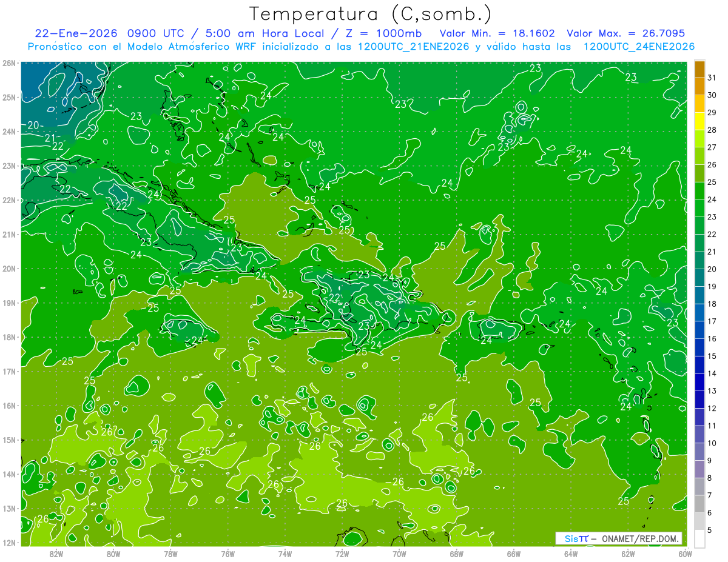Click the latitude axis label 24N
Image resolution: width=728 pixels, height=562 pixels.
9,132
